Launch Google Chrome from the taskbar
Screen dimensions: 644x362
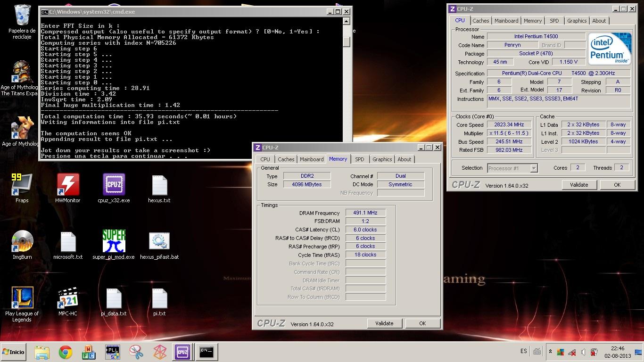[66, 352]
